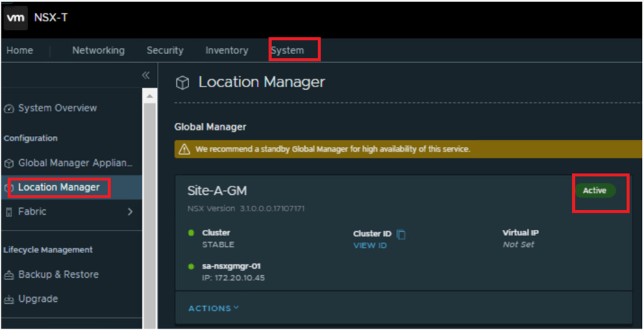Click the System Overview gauge icon
Screen dimensions: 644x330
(x=9, y=108)
